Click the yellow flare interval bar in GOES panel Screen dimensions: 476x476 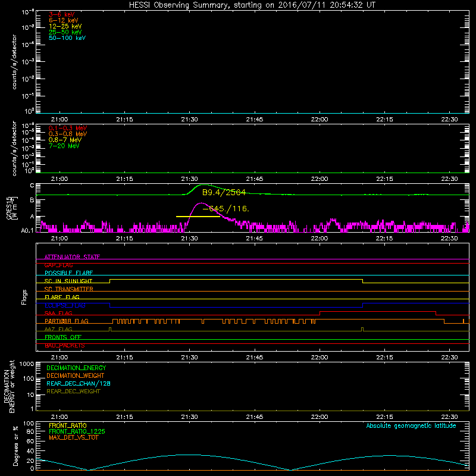(198, 217)
